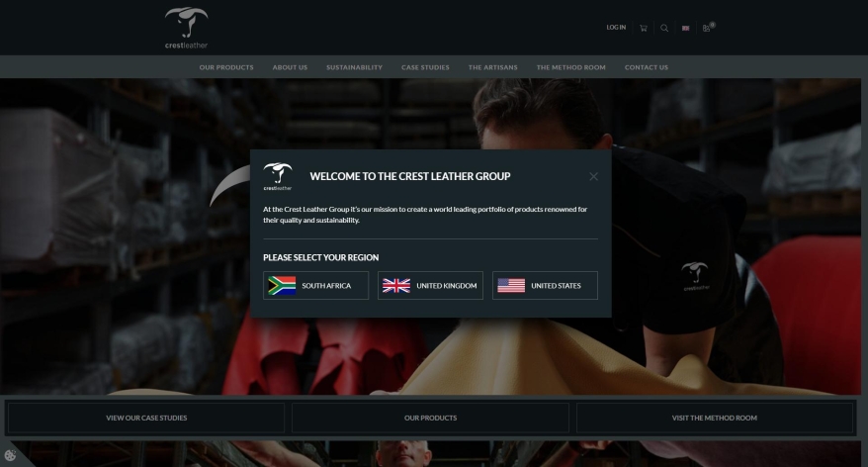Screen dimensions: 868x467
Task: Open the Our Products menu
Action: pos(226,67)
